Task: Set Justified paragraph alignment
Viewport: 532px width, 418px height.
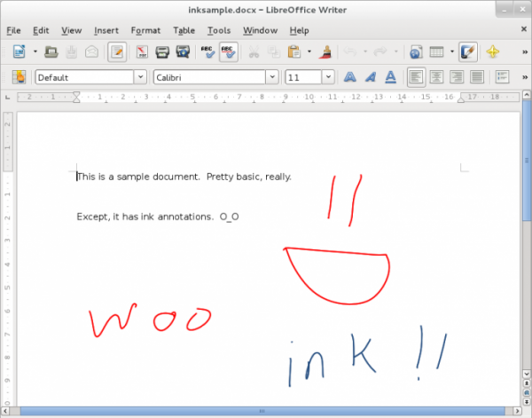Action: pyautogui.click(x=477, y=77)
